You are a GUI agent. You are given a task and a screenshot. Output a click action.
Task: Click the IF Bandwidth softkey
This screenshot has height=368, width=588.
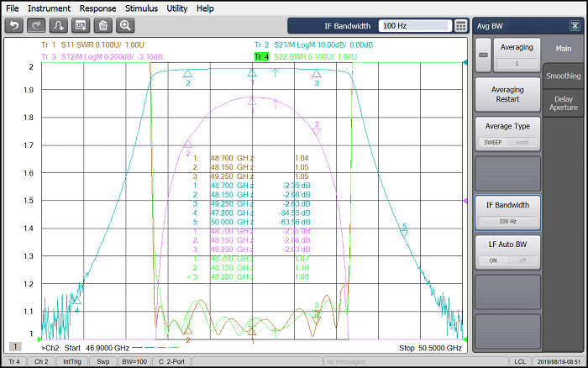pos(507,213)
